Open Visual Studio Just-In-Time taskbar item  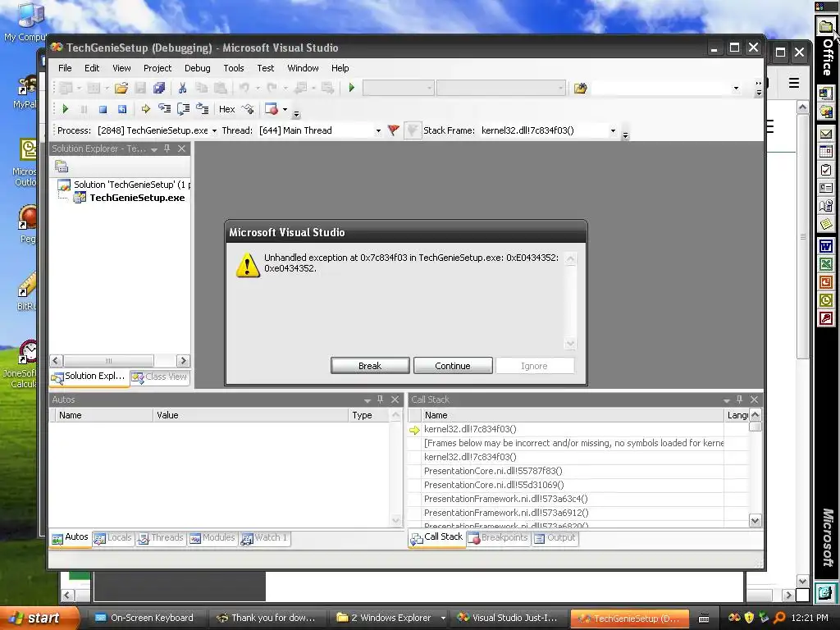507,618
